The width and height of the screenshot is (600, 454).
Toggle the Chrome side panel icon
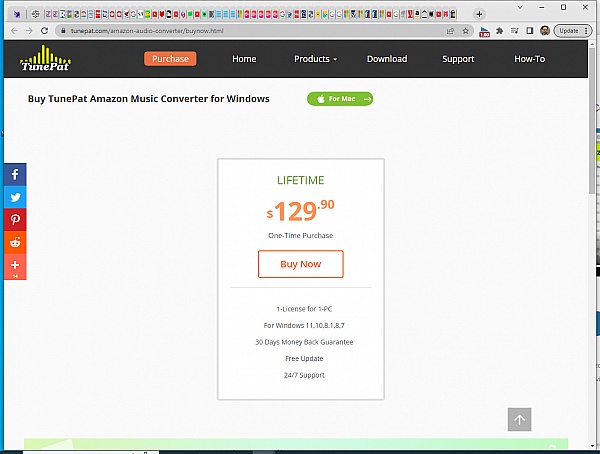point(530,31)
